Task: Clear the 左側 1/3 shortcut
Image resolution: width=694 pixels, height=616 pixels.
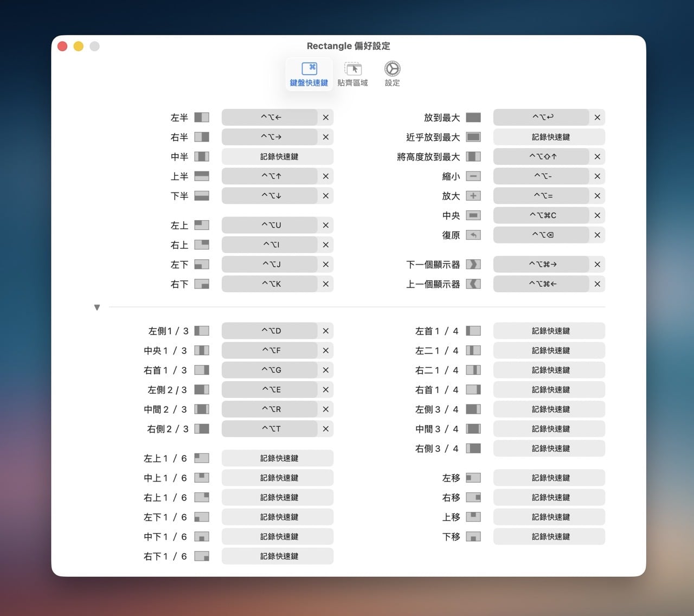Action: 326,331
